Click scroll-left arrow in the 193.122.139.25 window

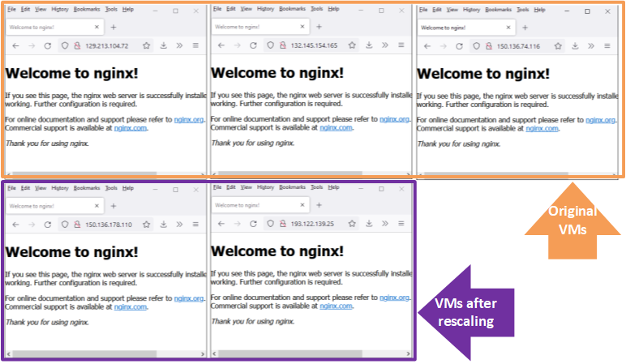pyautogui.click(x=214, y=353)
